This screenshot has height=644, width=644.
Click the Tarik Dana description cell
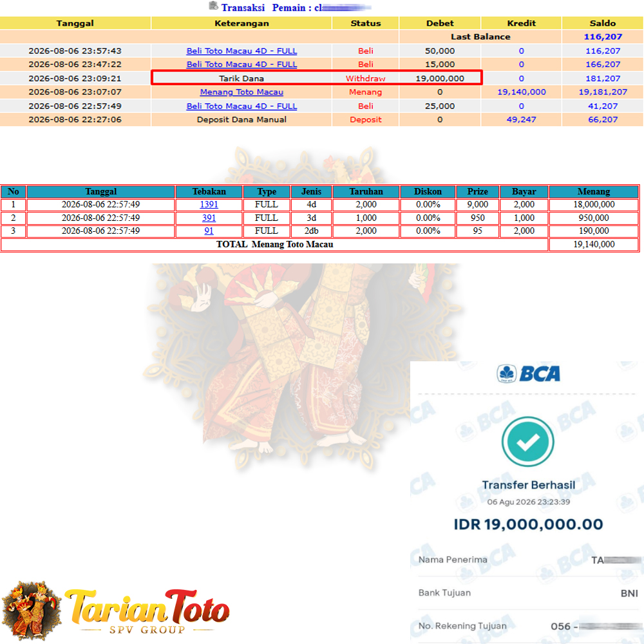pos(241,79)
